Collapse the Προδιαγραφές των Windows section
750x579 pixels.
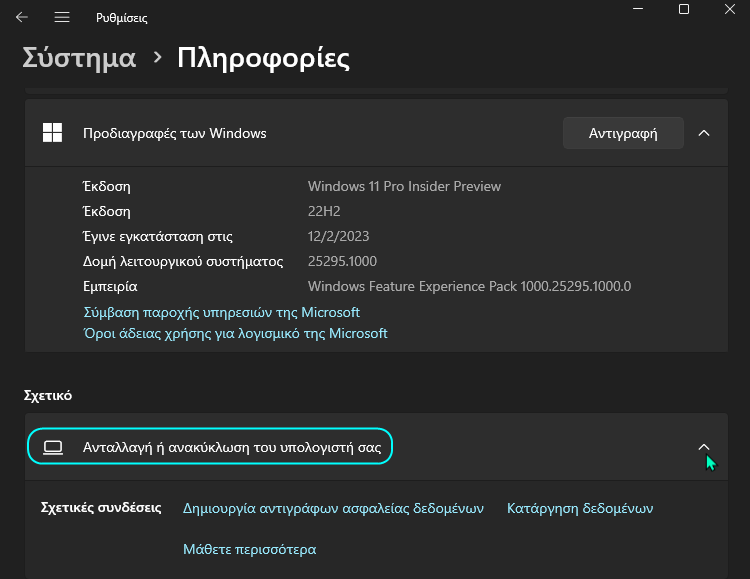tap(704, 133)
